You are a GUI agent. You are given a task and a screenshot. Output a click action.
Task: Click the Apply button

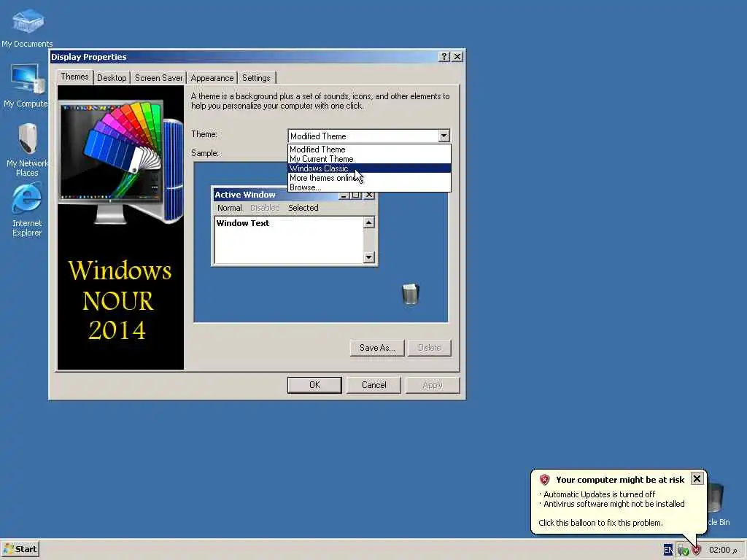point(433,385)
